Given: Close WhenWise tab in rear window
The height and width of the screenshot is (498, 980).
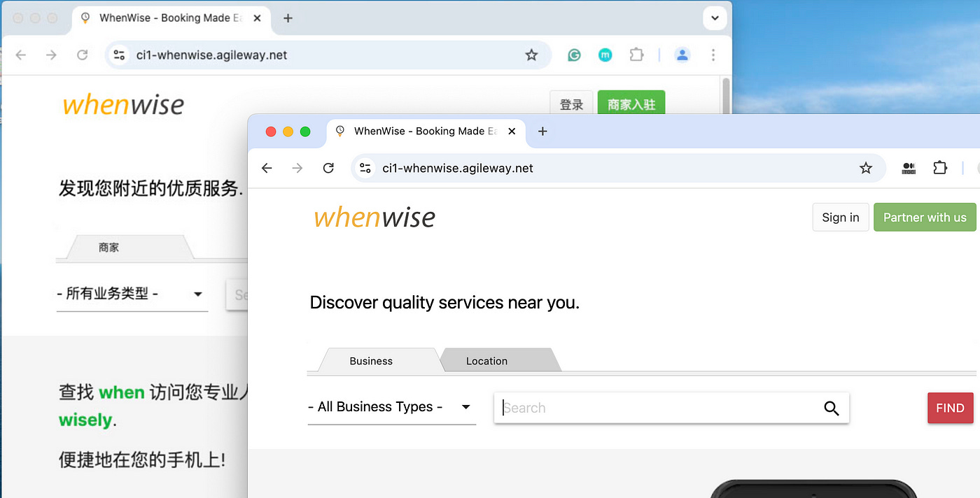Looking at the screenshot, I should (x=257, y=18).
